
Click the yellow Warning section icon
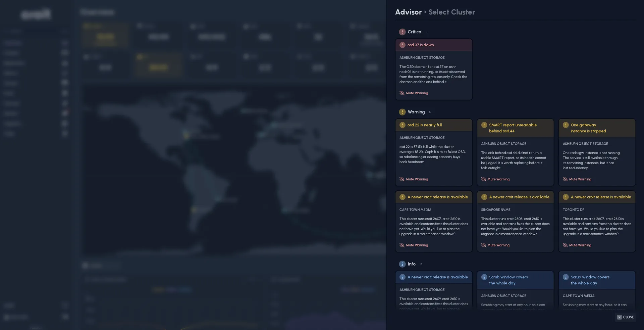pos(402,112)
